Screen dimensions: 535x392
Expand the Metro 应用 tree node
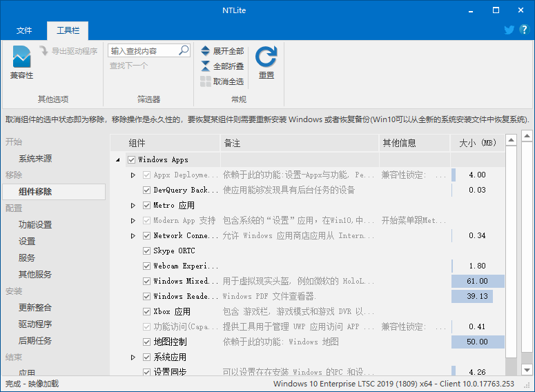[133, 206]
